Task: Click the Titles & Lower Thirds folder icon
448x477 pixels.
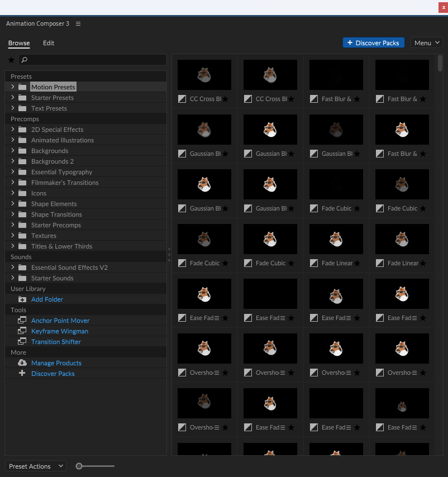Action: tap(22, 246)
